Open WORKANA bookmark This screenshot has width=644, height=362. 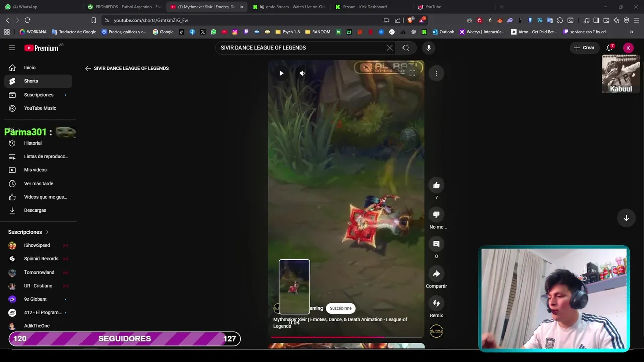pos(33,32)
